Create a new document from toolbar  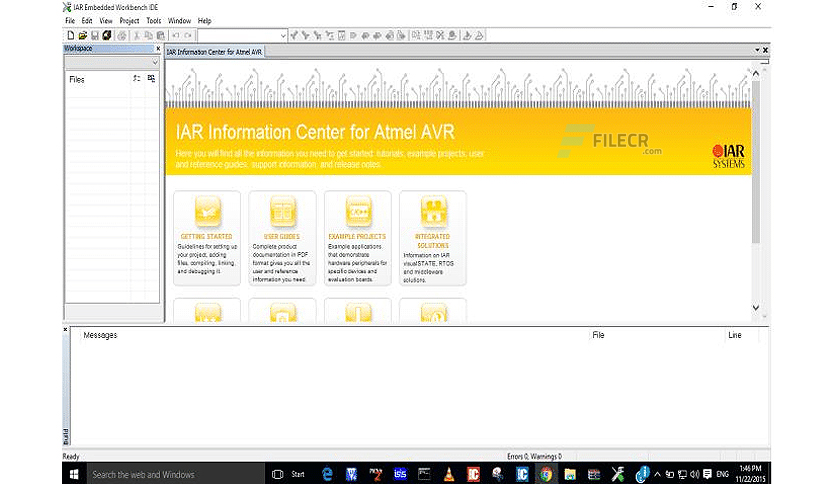click(x=70, y=35)
